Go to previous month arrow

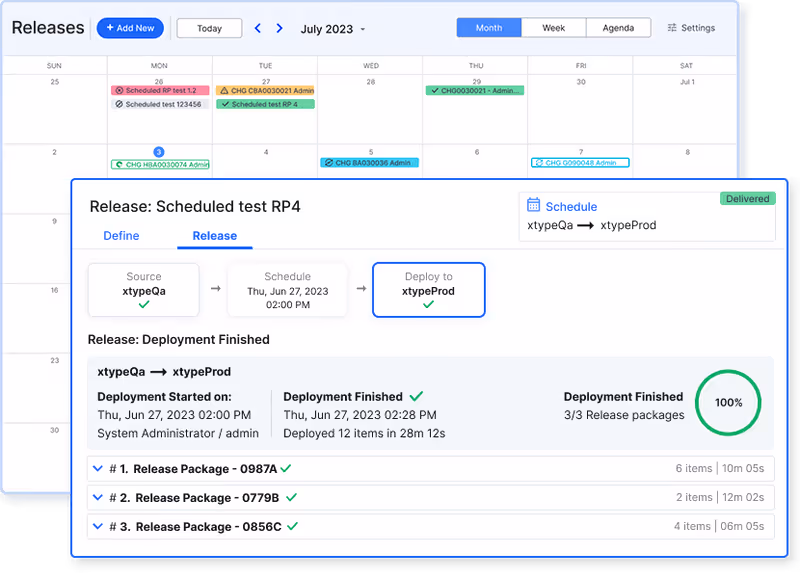coord(258,28)
